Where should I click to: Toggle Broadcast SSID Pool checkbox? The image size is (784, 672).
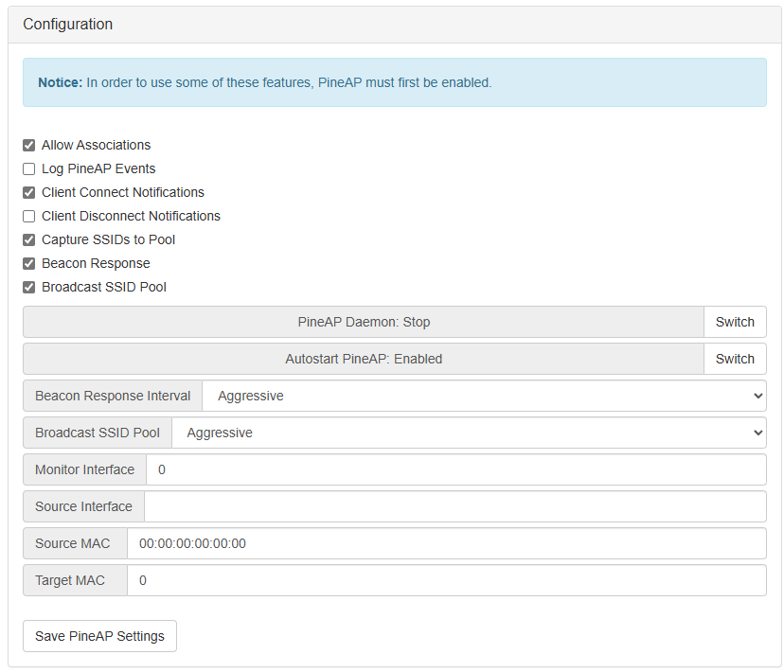(29, 288)
